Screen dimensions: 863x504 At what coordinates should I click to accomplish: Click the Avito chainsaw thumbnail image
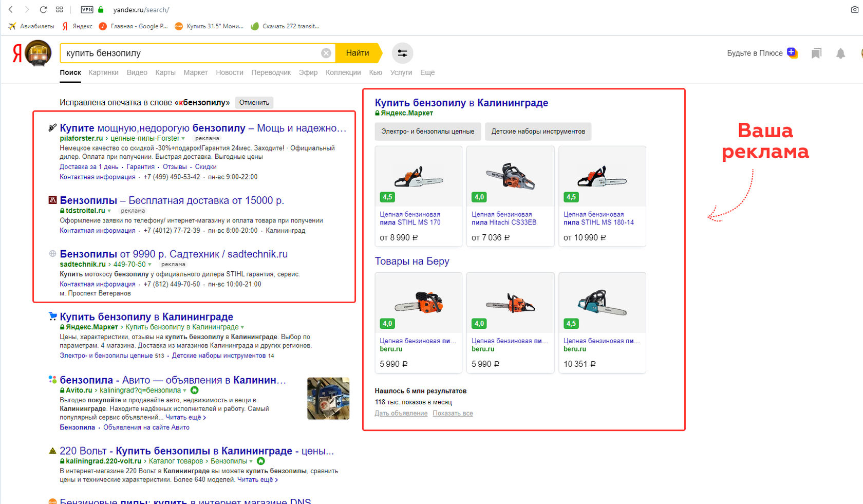(x=328, y=399)
